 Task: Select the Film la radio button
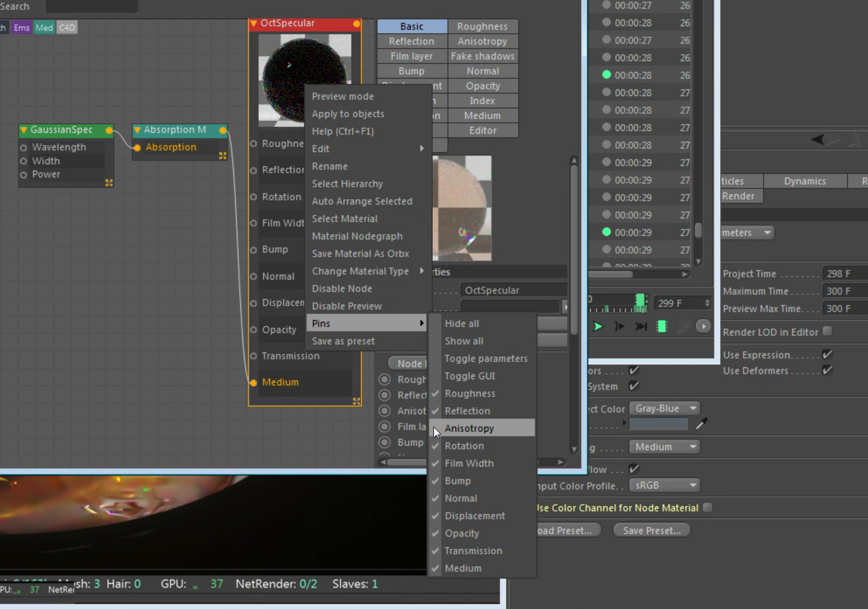384,426
